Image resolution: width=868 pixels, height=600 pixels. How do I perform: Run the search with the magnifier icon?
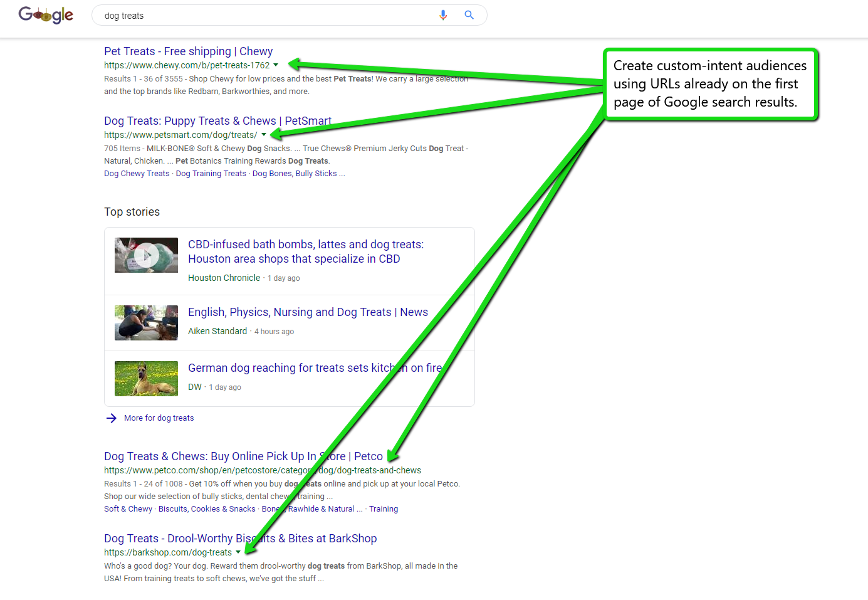[469, 15]
